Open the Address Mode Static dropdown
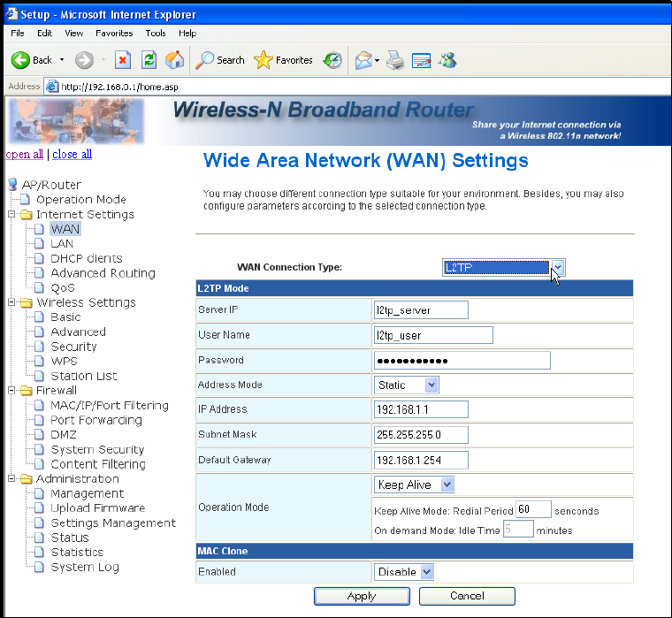This screenshot has height=618, width=672. (406, 385)
